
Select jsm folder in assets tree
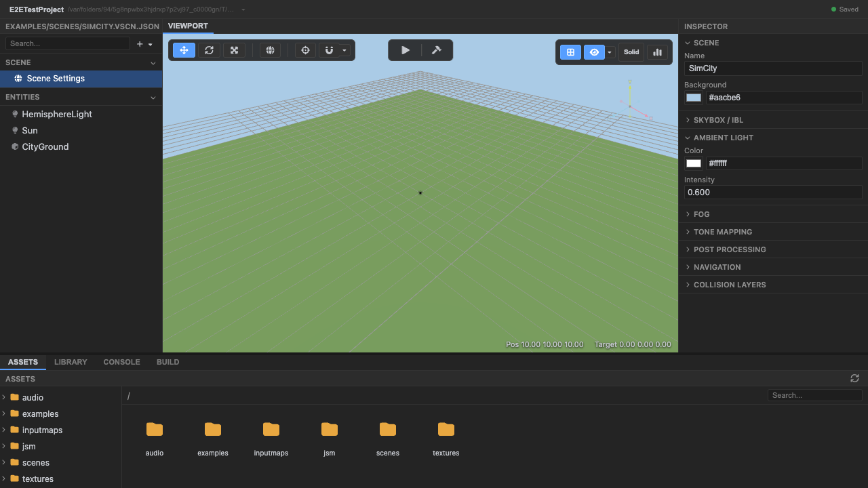pos(61,447)
